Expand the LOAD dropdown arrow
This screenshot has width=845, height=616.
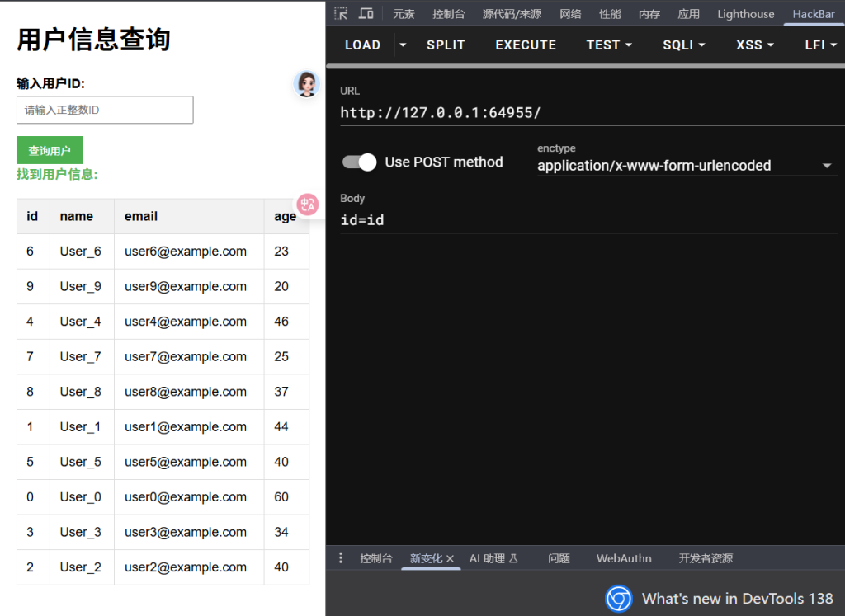(403, 45)
